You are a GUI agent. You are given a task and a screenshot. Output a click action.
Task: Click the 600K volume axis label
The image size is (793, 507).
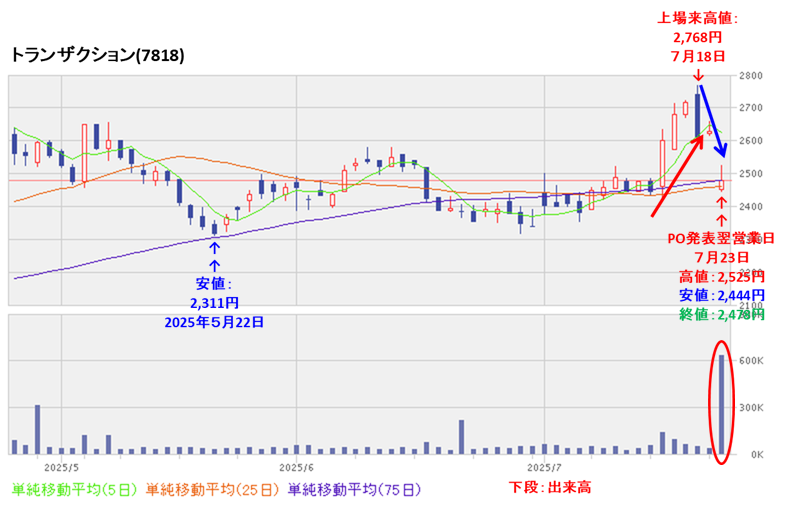click(751, 361)
